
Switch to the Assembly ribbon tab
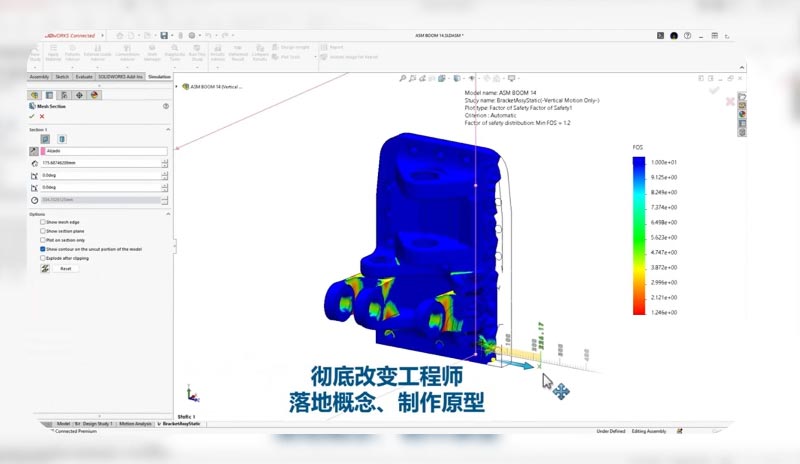tap(39, 77)
